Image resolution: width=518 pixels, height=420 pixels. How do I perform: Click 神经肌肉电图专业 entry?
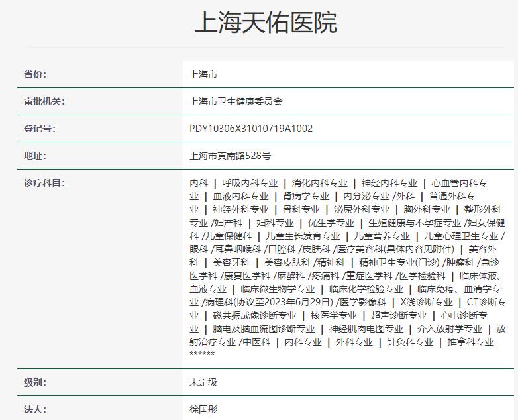[366, 329]
